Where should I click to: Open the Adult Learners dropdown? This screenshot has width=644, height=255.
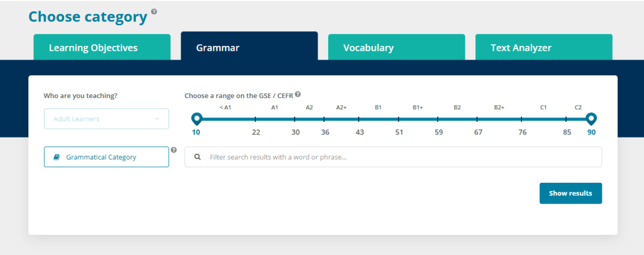pyautogui.click(x=106, y=119)
